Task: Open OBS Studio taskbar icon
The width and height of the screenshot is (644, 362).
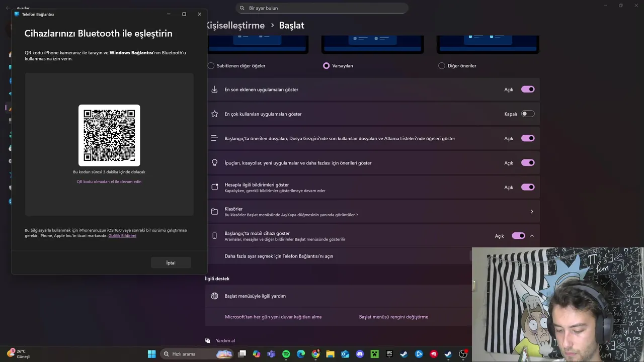Action: coord(463,354)
